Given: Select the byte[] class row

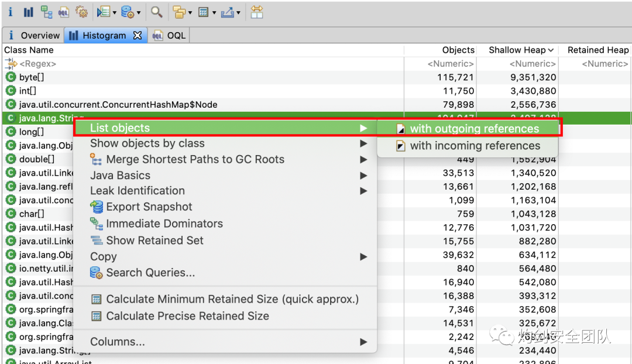Looking at the screenshot, I should click(316, 77).
